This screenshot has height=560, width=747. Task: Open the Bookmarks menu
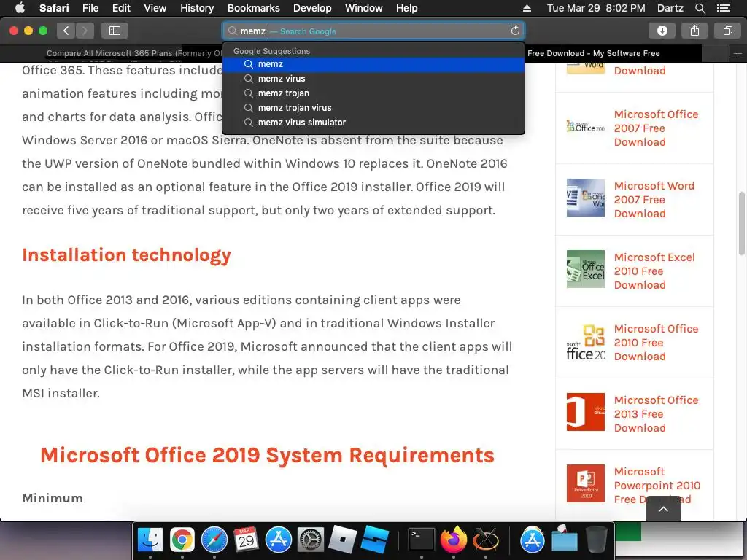click(253, 8)
